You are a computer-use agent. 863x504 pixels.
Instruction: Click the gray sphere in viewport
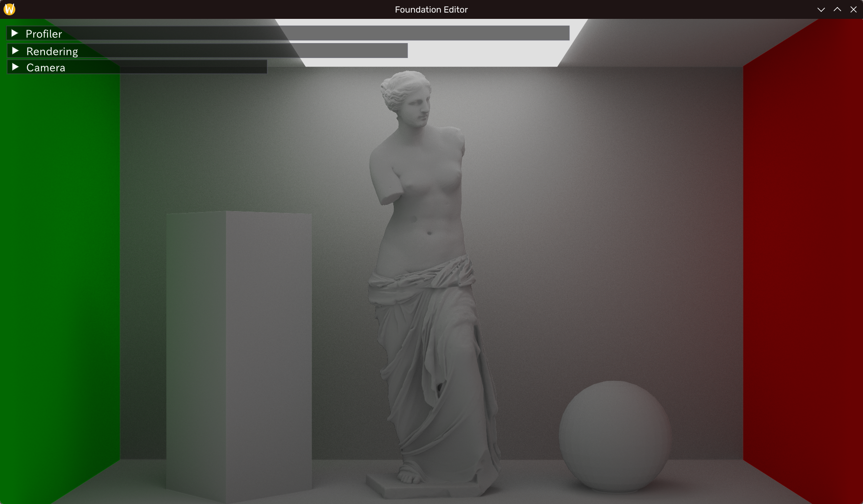pyautogui.click(x=614, y=436)
